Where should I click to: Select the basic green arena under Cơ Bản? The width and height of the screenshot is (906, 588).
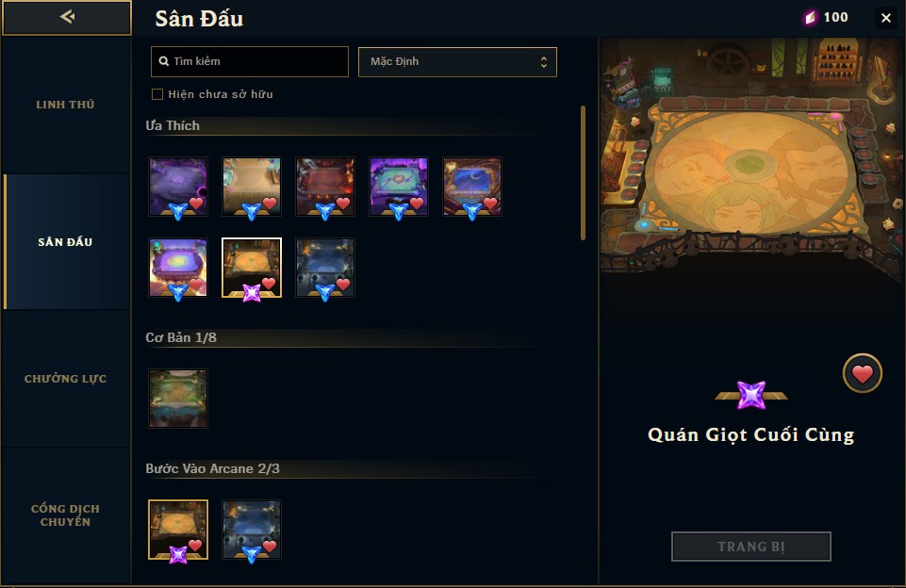click(x=178, y=398)
